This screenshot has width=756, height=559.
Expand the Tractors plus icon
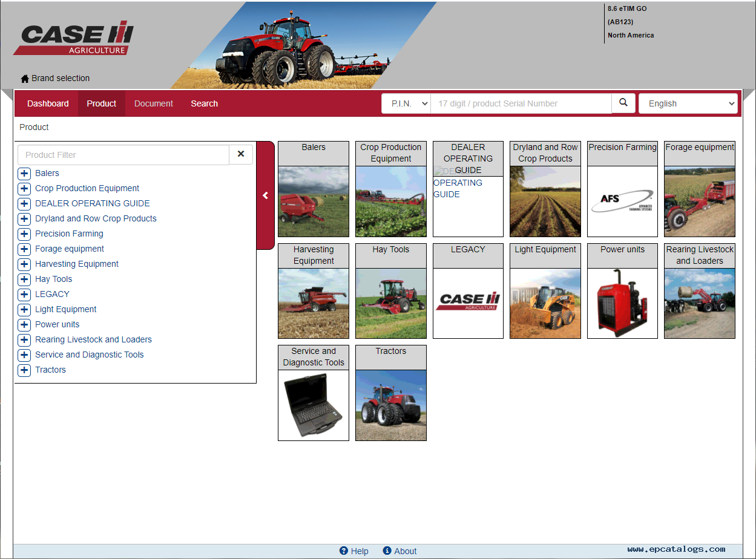[24, 370]
